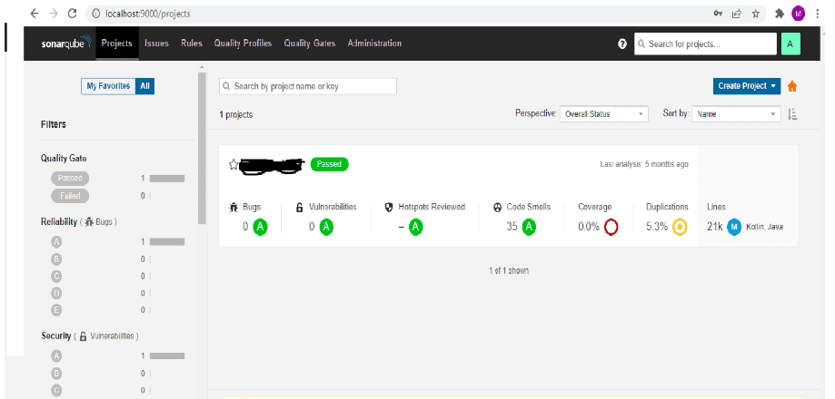Filter Reliability by rating B
Screen dimensions: 835x399
pos(56,259)
